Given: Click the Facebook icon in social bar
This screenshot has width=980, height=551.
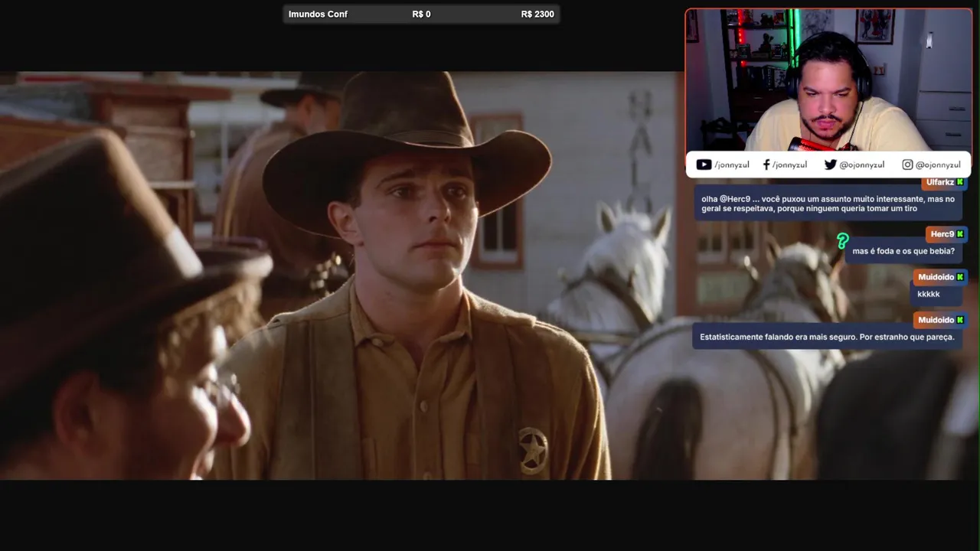Looking at the screenshot, I should click(x=766, y=165).
